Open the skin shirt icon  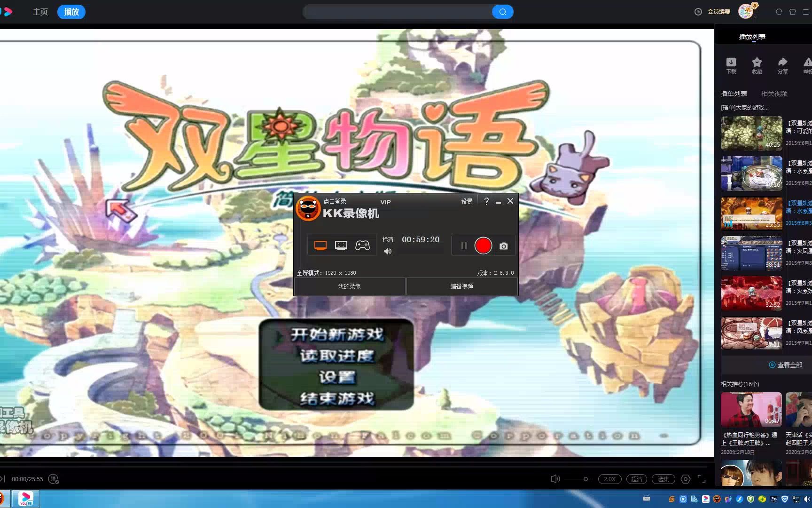793,12
